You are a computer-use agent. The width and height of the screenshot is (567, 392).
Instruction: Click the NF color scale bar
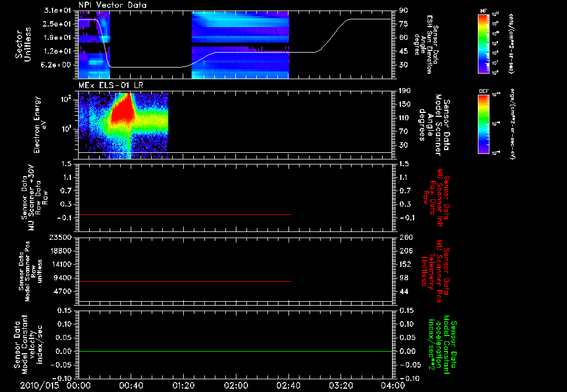coord(483,44)
